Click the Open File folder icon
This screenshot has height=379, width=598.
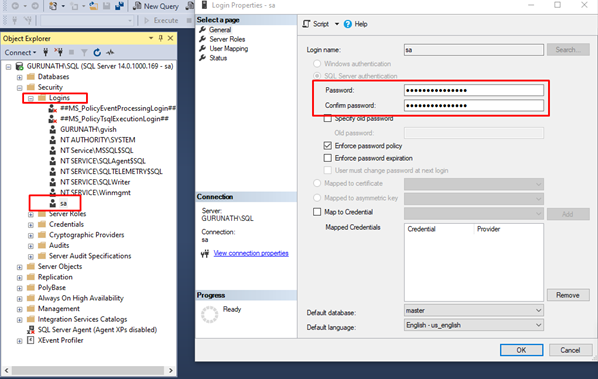click(x=93, y=6)
